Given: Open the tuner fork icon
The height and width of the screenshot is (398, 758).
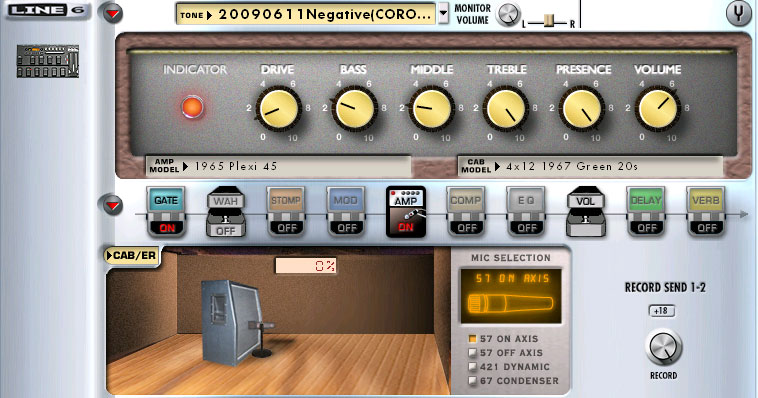Looking at the screenshot, I should click(738, 13).
